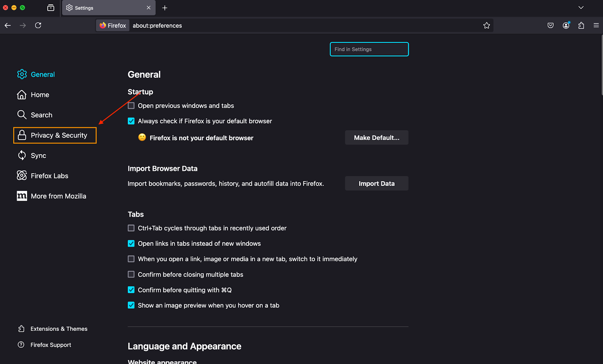Reload the current page
The width and height of the screenshot is (603, 364).
click(x=38, y=25)
